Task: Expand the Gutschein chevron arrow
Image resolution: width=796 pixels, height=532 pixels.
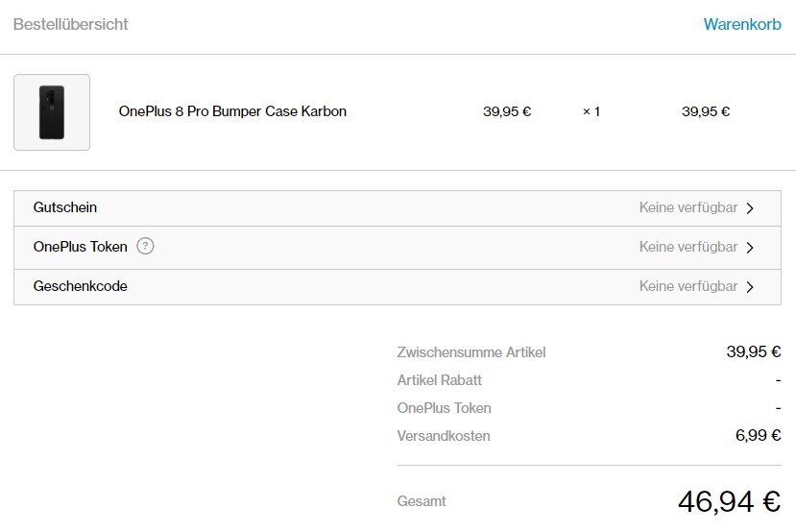Action: [x=750, y=208]
